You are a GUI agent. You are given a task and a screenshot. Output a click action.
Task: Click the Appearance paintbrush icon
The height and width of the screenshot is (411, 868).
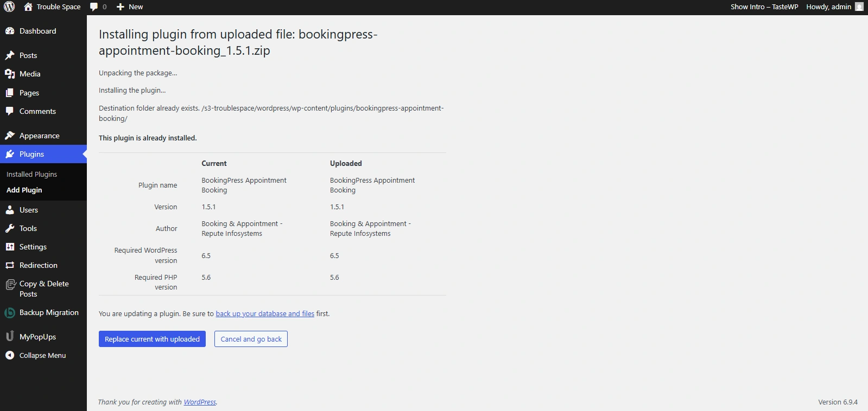(x=10, y=136)
